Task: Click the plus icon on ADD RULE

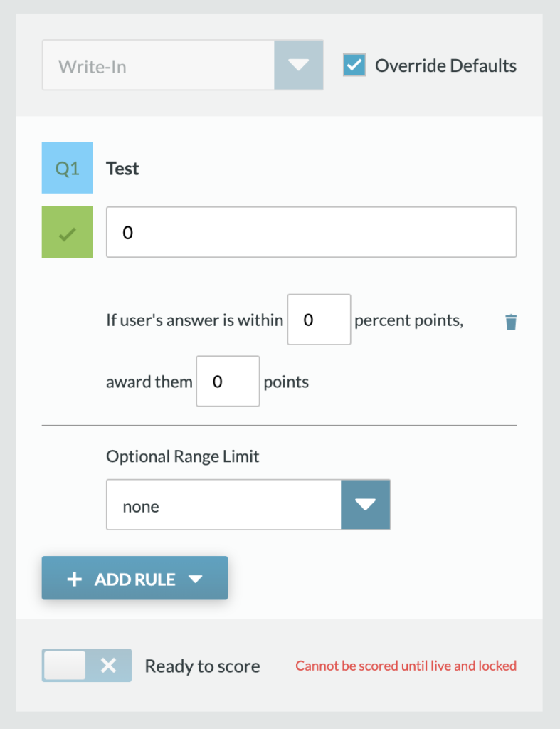Action: (74, 579)
